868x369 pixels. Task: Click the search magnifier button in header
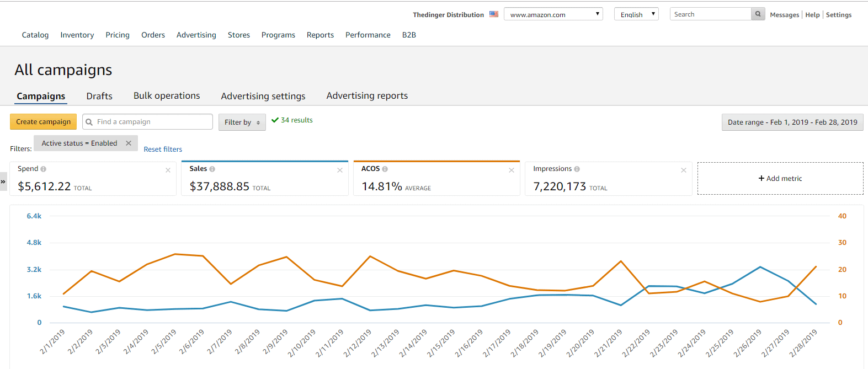coord(758,14)
